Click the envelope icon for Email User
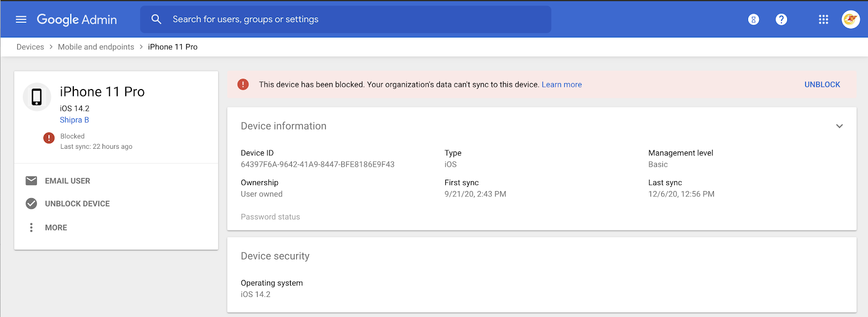 tap(31, 181)
